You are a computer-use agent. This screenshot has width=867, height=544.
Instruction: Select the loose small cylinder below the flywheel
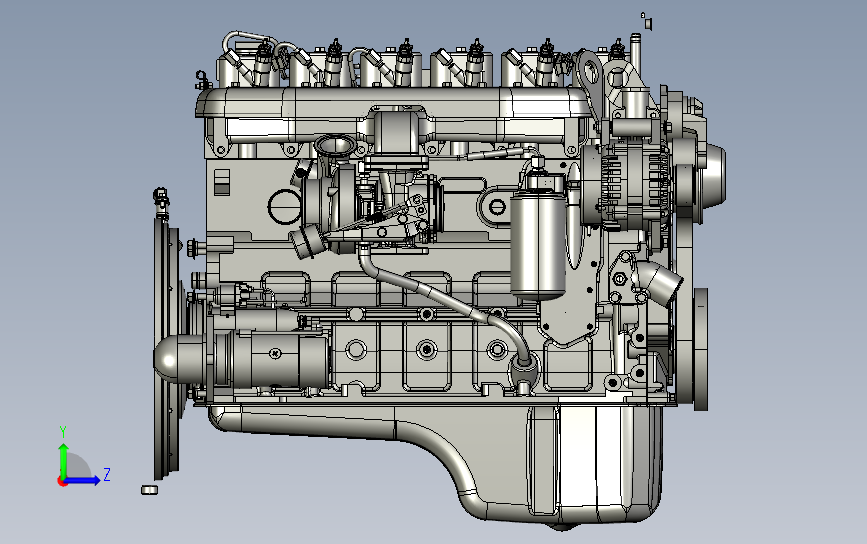tap(149, 490)
